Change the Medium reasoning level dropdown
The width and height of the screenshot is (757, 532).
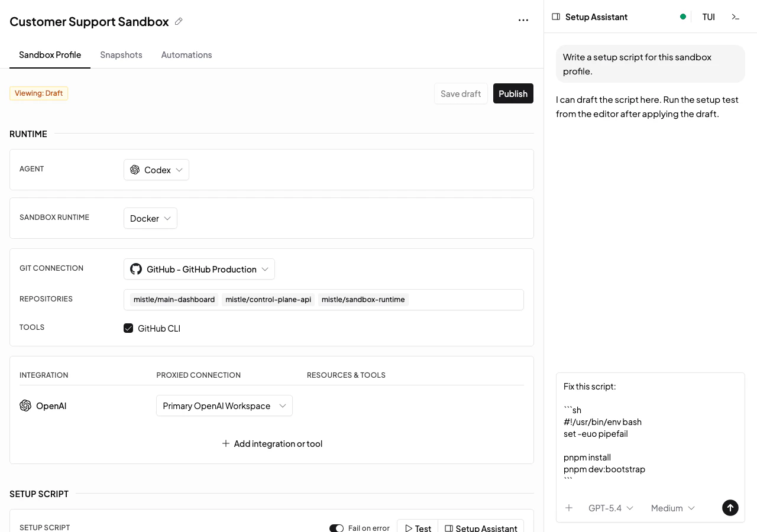tap(673, 508)
